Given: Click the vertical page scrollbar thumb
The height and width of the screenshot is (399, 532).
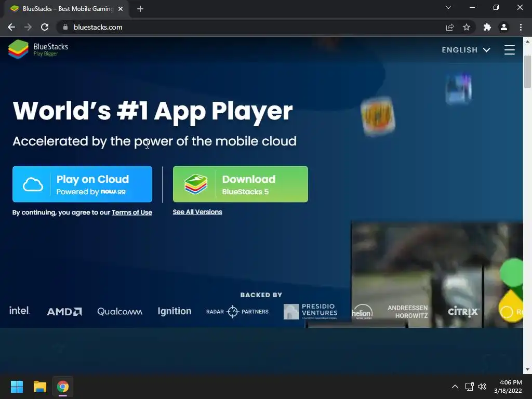Looking at the screenshot, I should [x=527, y=72].
